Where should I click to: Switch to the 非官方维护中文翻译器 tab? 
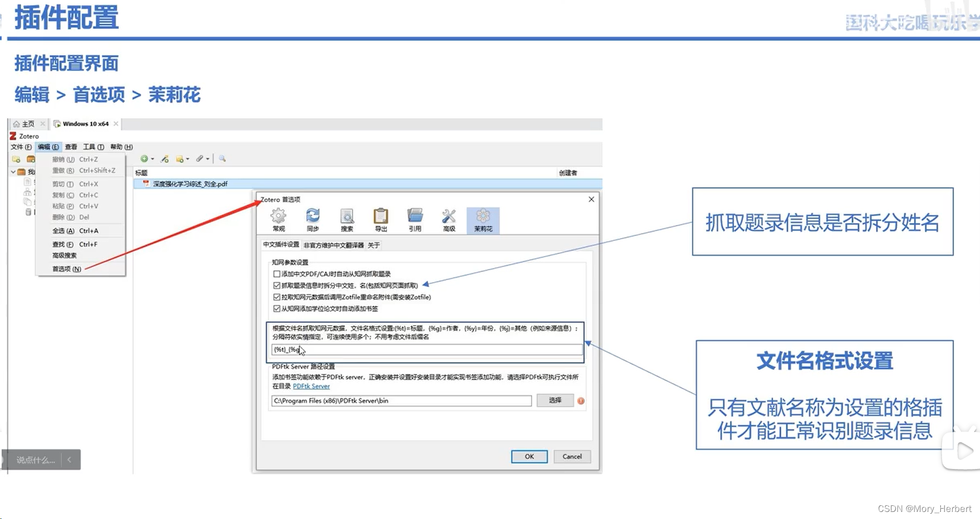coord(333,245)
